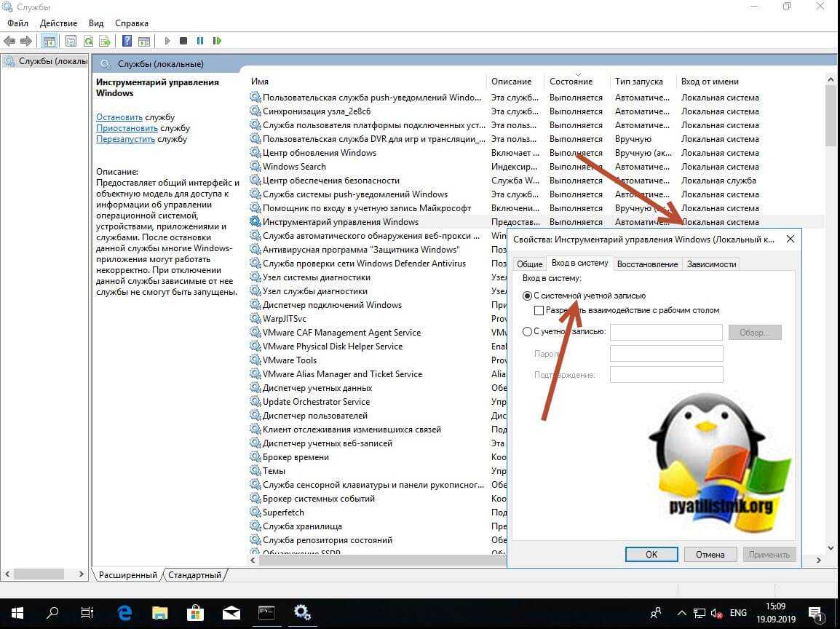Open taskbar Search magnifier icon
Viewport: 840px width, 629px height.
52,613
